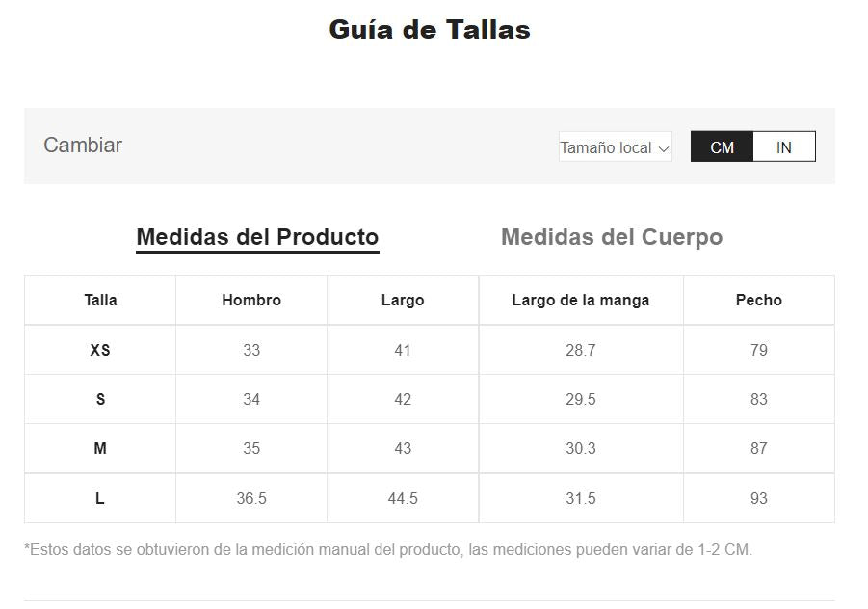The width and height of the screenshot is (868, 609).
Task: Click the Largo de la manga header
Action: tap(580, 300)
